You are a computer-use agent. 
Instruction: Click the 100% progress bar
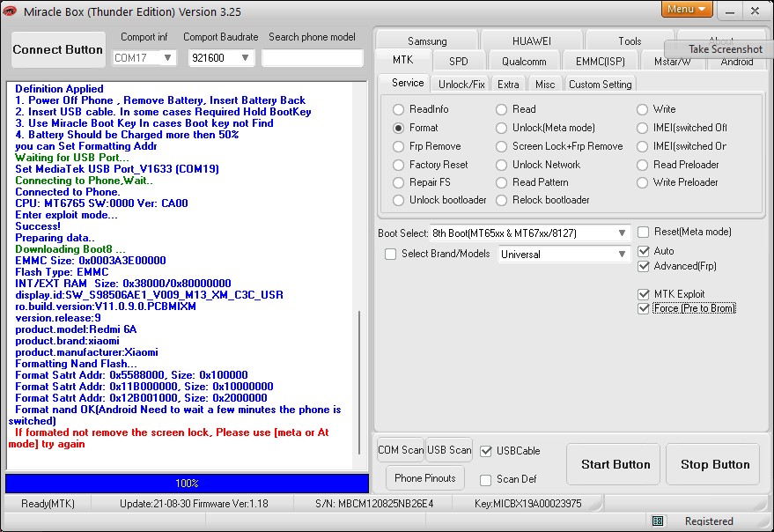pyautogui.click(x=187, y=484)
